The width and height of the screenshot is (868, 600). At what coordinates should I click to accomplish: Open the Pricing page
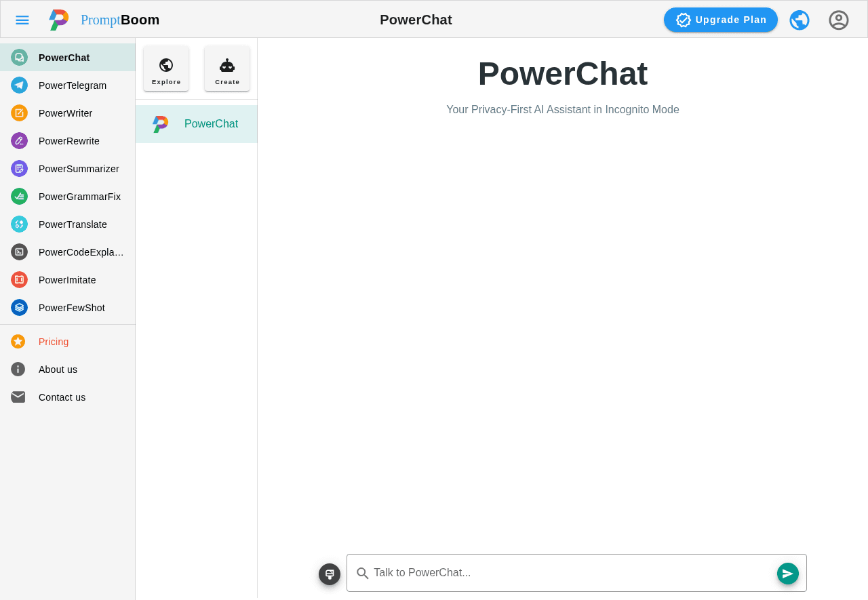(54, 341)
